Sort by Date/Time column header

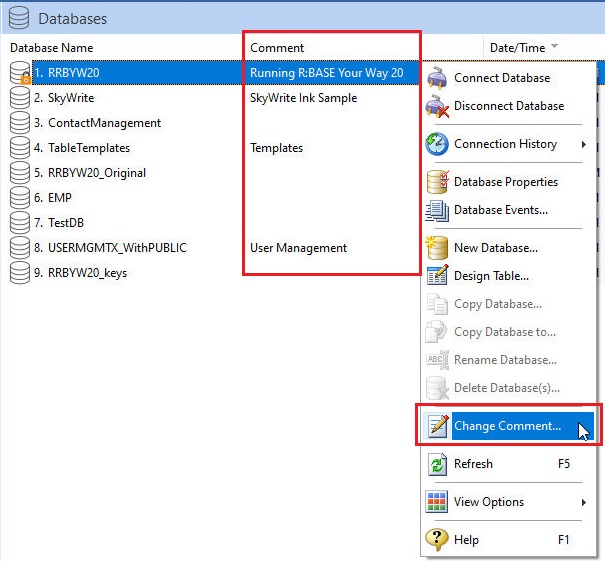(517, 48)
